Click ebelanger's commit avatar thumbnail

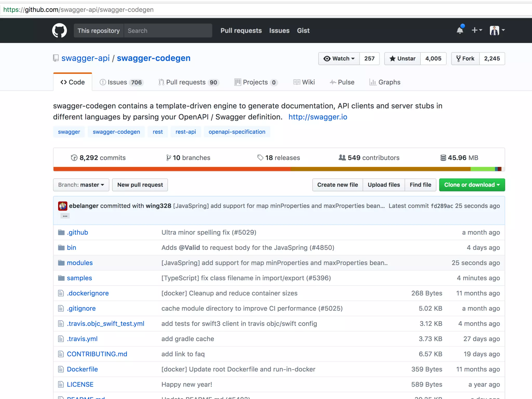63,206
